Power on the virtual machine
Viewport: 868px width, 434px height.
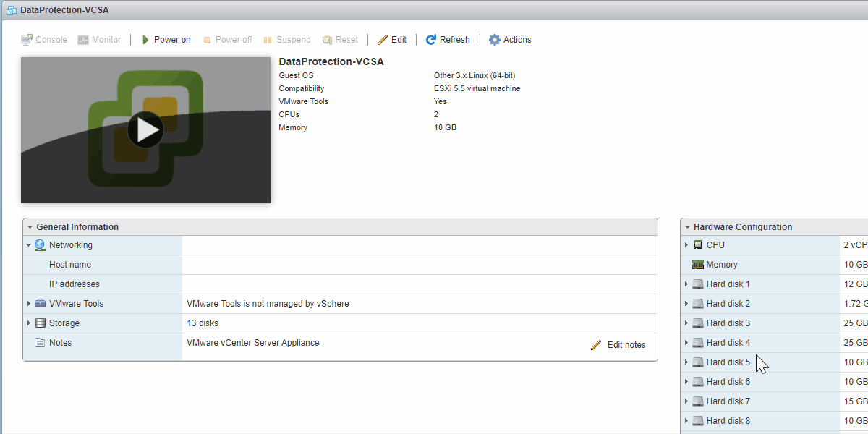(x=166, y=40)
